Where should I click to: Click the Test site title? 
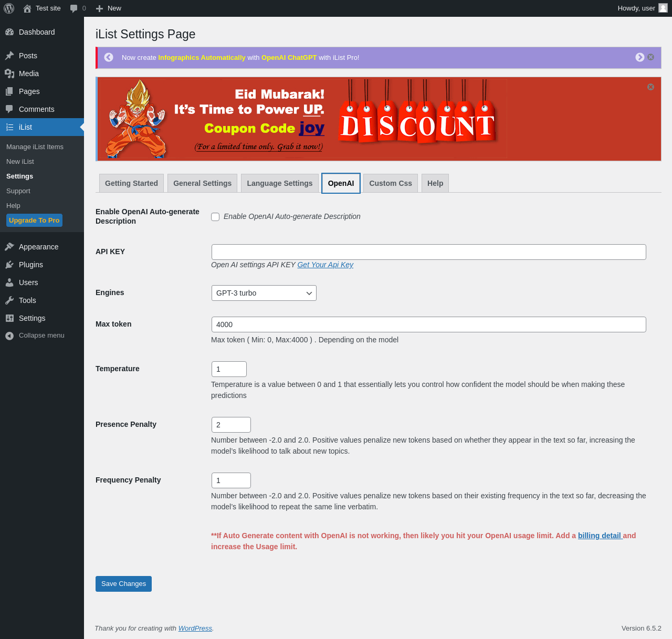tap(48, 8)
